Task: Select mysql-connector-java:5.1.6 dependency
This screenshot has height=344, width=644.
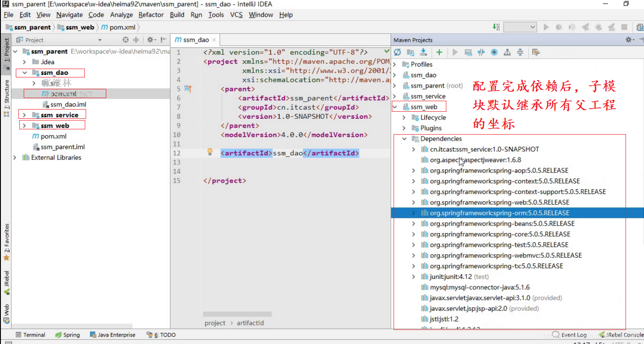Action: click(475, 287)
